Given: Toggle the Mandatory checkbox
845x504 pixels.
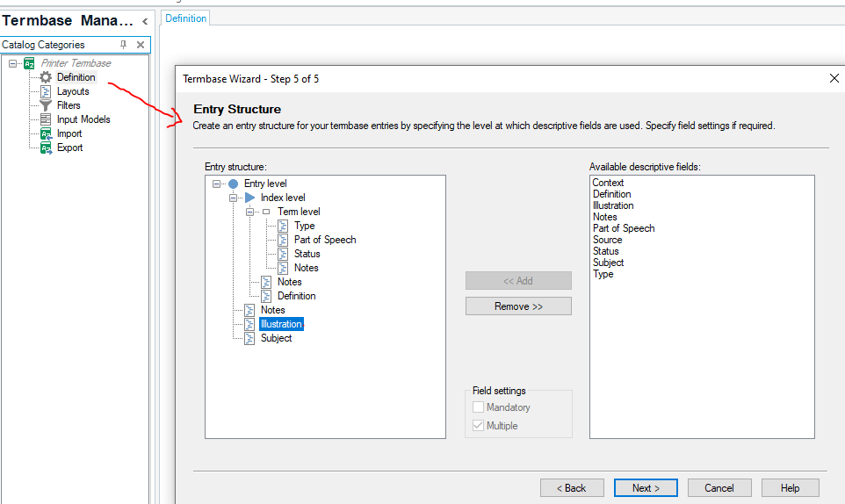Looking at the screenshot, I should (478, 407).
